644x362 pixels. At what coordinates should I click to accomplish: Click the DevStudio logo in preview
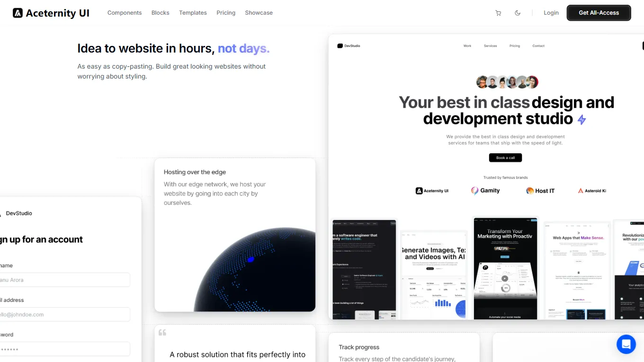349,46
